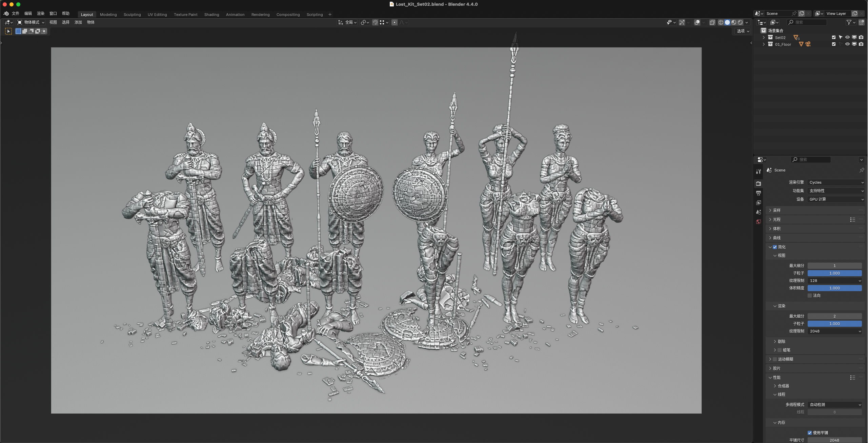Open the 选项 options dropdown

pyautogui.click(x=743, y=31)
